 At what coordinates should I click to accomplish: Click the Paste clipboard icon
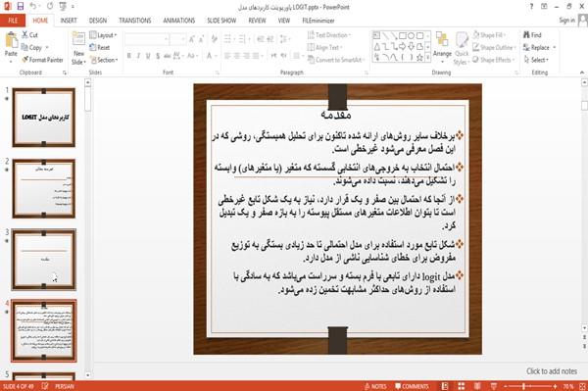click(11, 40)
